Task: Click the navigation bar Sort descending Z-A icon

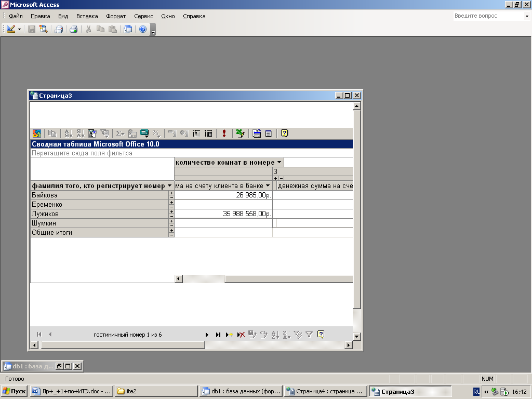Action: coord(287,335)
